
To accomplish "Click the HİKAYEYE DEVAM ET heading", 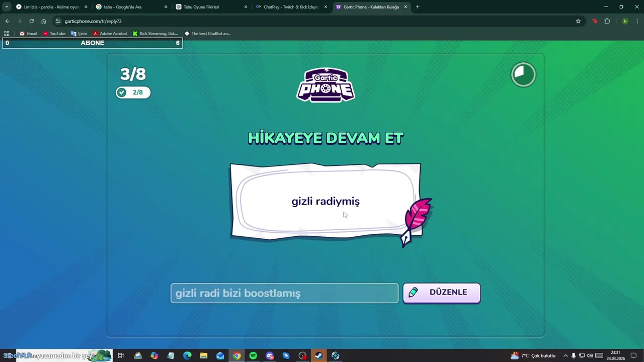I will 326,138.
